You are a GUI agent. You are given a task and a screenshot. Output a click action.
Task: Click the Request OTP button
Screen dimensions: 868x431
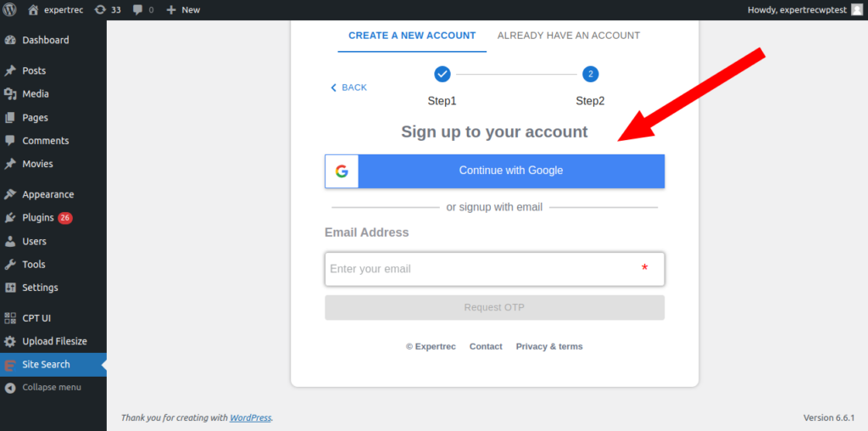point(494,307)
